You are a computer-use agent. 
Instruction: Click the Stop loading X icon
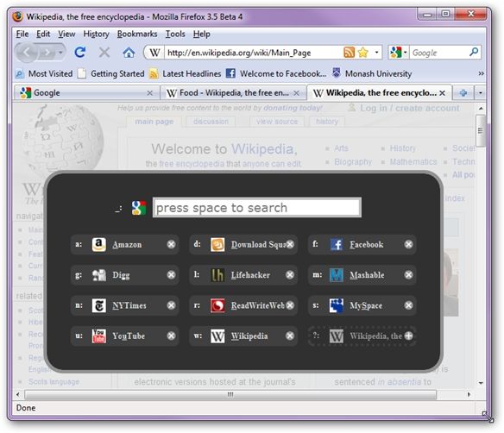pos(104,52)
